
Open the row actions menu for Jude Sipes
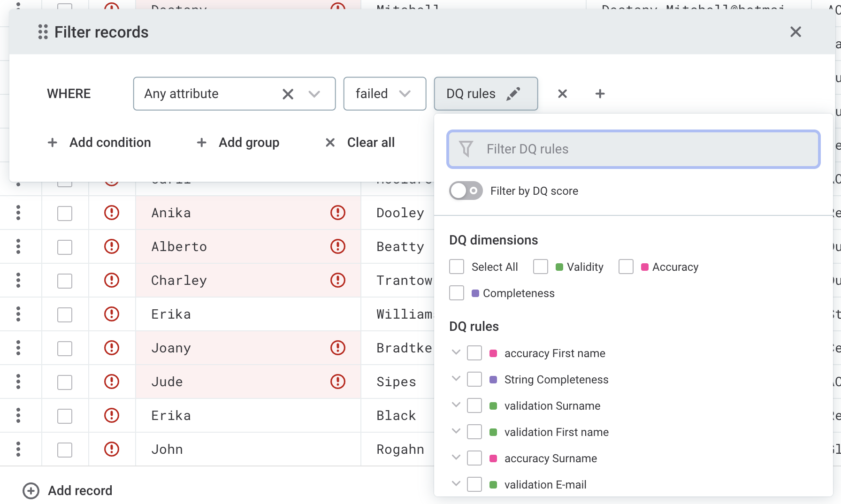coord(18,382)
